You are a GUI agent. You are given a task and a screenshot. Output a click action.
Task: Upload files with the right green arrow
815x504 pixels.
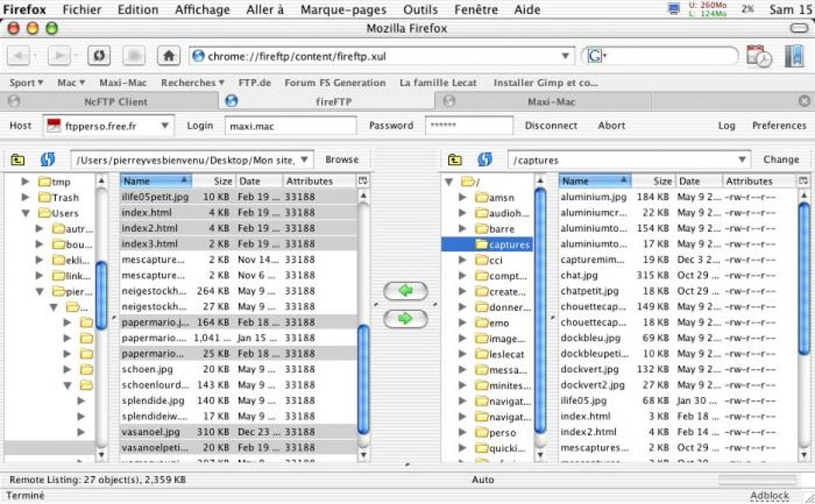[405, 319]
